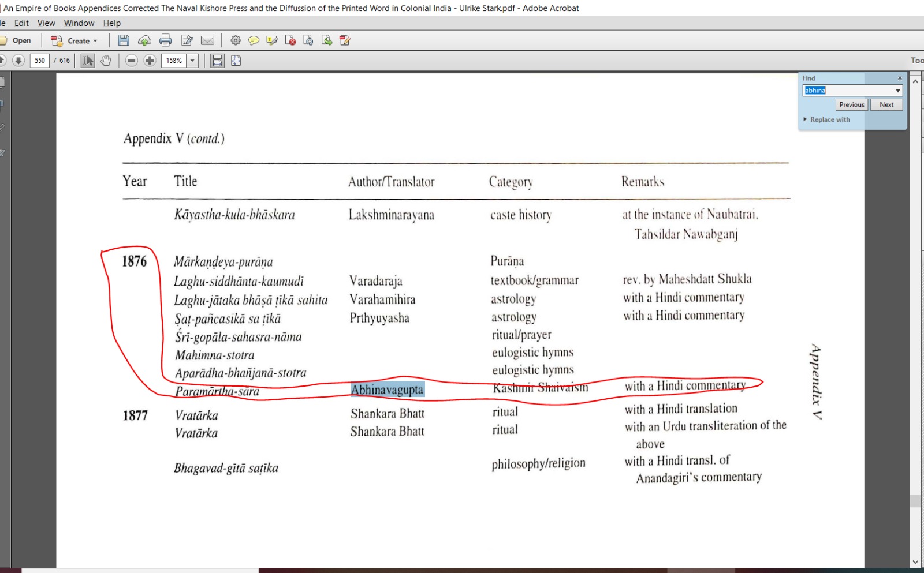Click the Save file floppy disk icon
924x573 pixels.
click(124, 40)
